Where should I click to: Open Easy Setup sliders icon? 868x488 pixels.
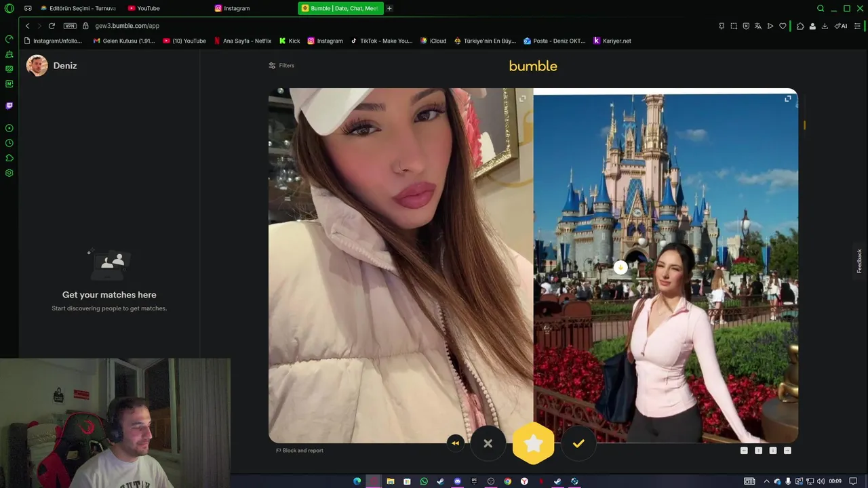pos(858,26)
